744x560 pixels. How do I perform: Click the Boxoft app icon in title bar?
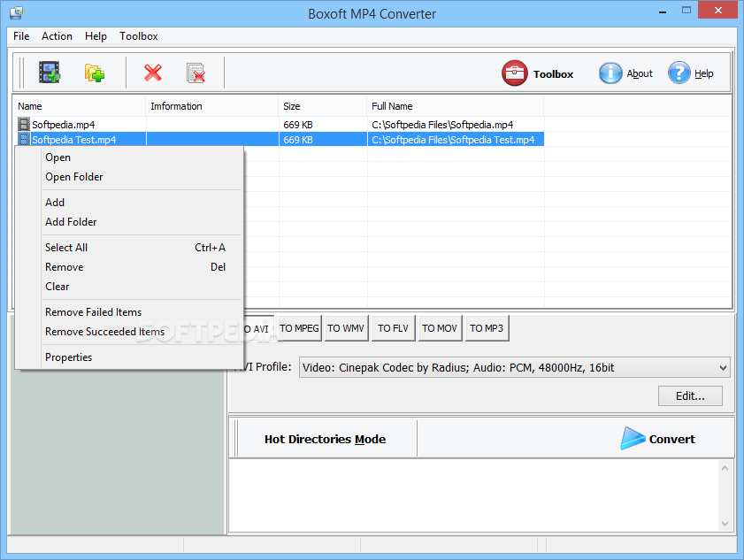click(x=16, y=12)
